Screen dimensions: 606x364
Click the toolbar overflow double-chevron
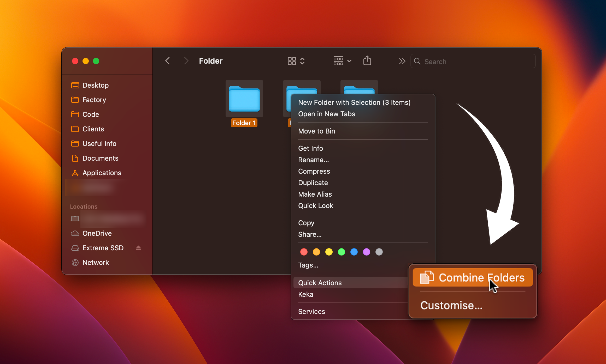pyautogui.click(x=402, y=61)
